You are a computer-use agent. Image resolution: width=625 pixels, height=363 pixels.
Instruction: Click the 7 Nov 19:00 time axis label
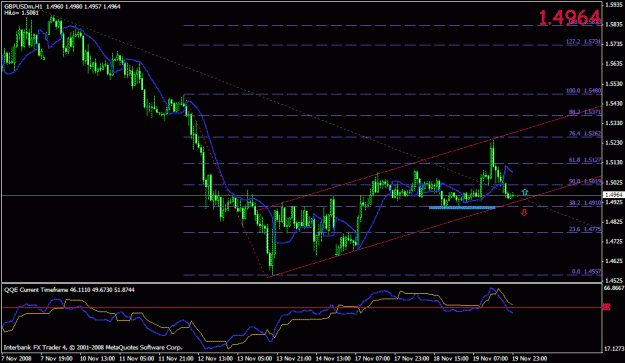click(x=56, y=358)
